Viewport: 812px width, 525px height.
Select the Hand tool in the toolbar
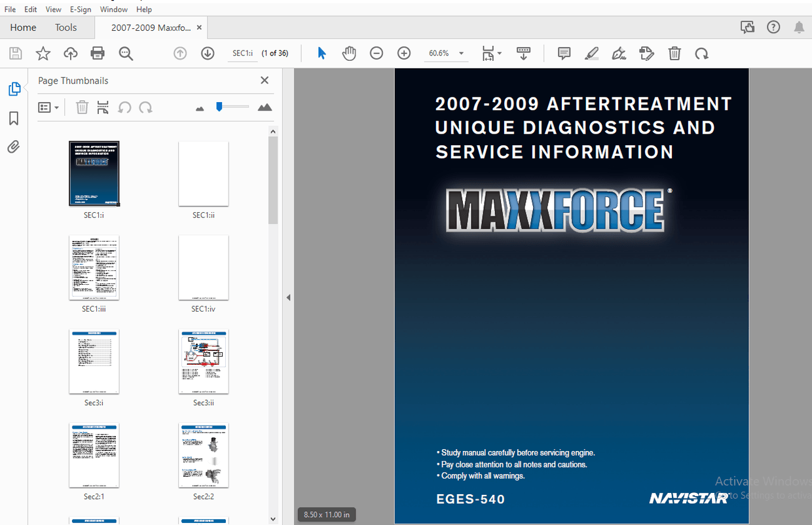349,53
